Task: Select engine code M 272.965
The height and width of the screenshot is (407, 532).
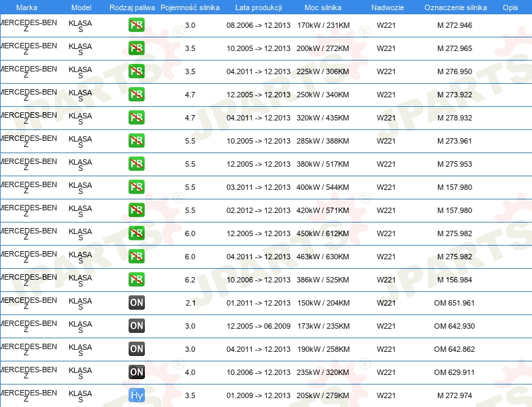Action: coord(454,48)
